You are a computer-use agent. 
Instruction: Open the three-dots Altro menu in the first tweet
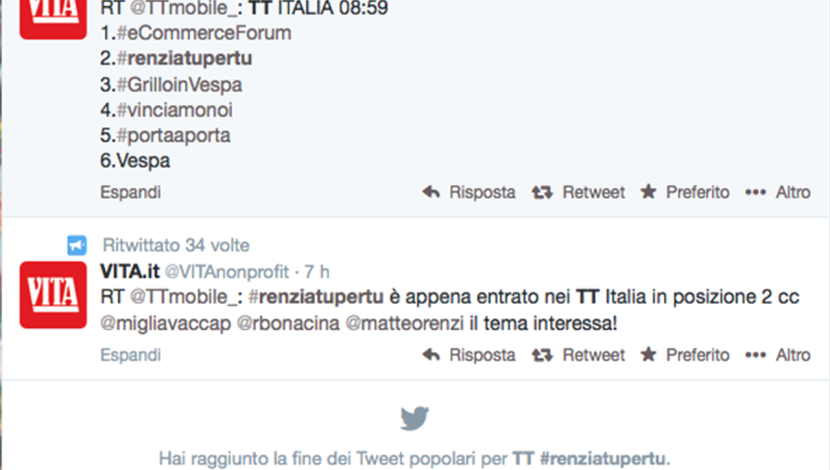[755, 192]
